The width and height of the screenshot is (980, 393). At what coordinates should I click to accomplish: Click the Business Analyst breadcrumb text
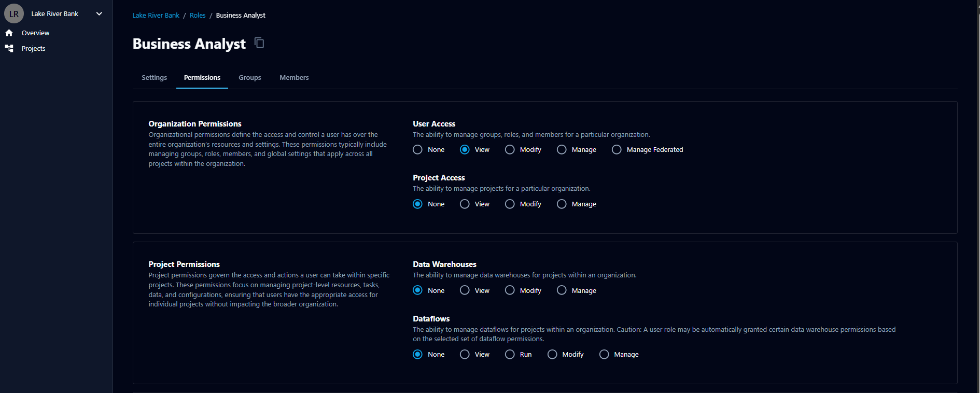click(x=241, y=15)
